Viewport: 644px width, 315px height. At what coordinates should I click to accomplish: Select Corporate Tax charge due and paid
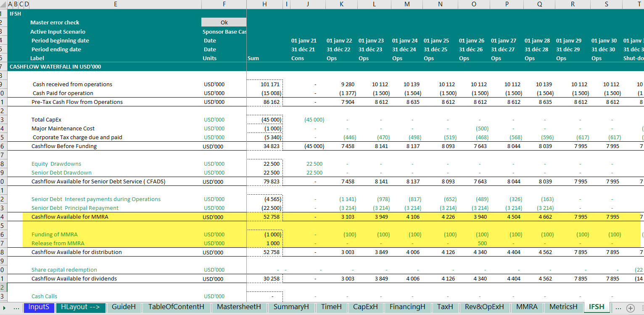click(x=77, y=137)
